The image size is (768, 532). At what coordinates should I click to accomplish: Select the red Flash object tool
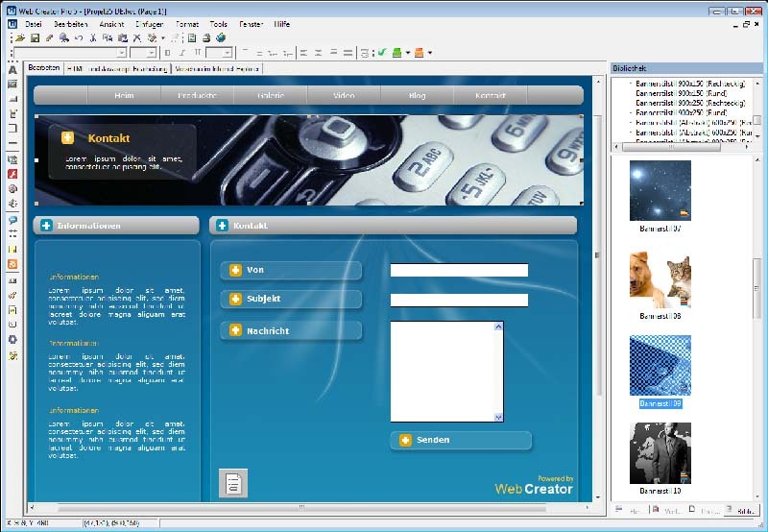(12, 174)
